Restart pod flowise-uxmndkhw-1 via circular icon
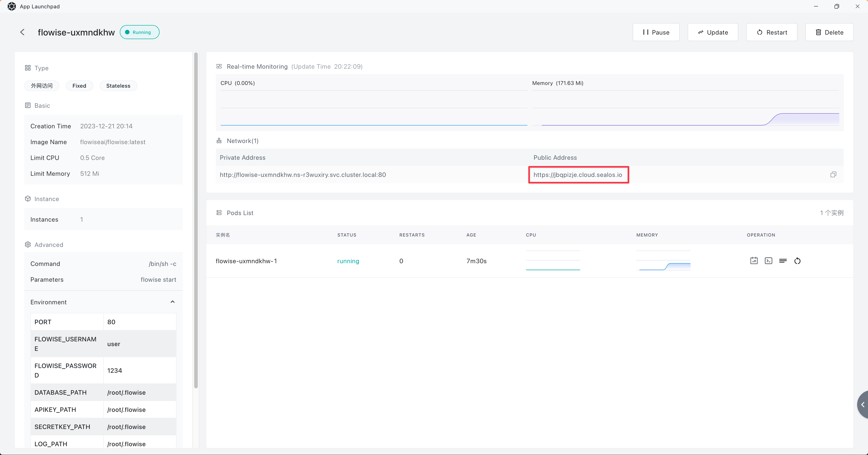 tap(797, 261)
